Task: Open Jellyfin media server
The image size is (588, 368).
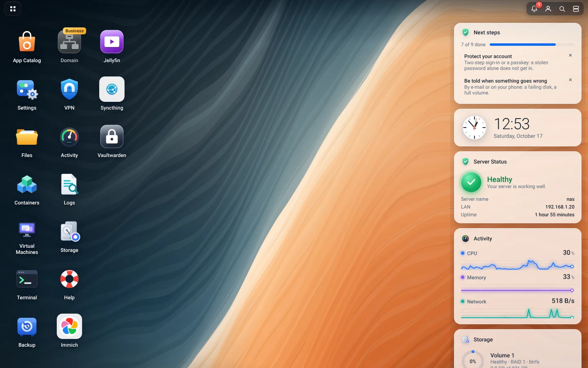Action: tap(112, 42)
